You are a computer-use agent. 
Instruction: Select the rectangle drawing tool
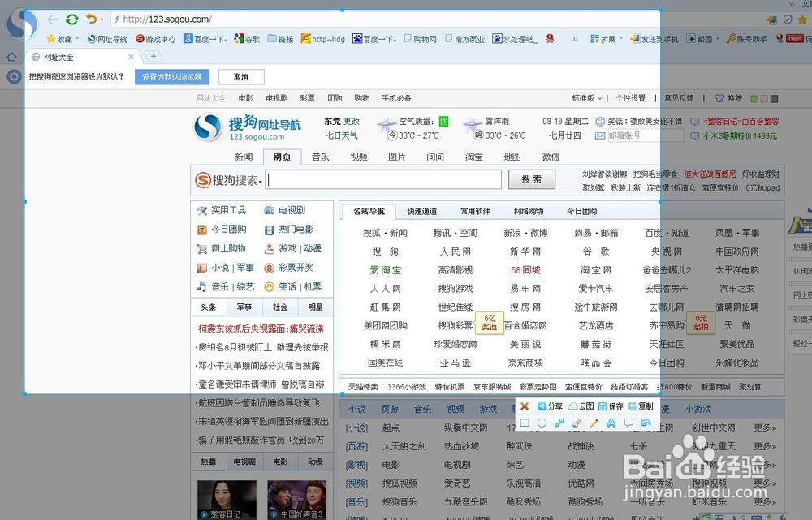(x=525, y=423)
